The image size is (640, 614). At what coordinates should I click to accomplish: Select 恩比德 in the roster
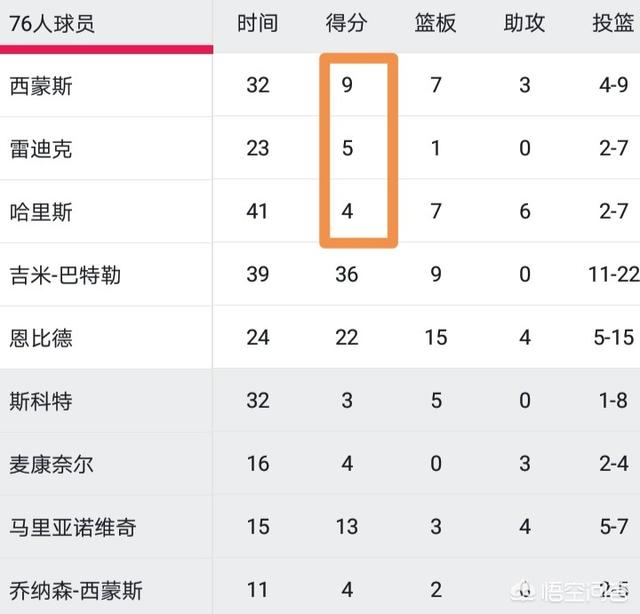[41, 338]
